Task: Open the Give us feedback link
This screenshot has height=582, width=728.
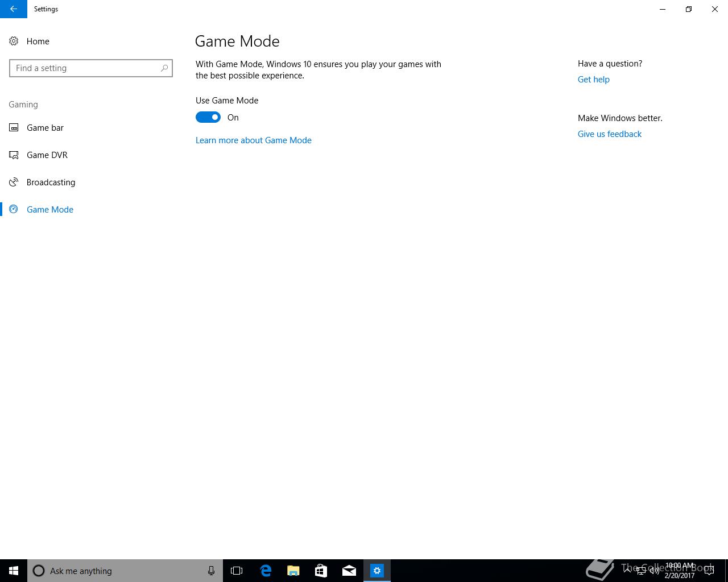Action: coord(610,134)
